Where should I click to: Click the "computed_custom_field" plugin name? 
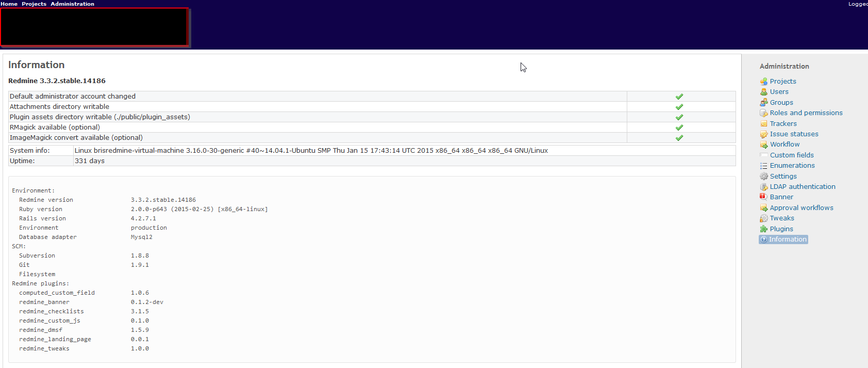(57, 293)
